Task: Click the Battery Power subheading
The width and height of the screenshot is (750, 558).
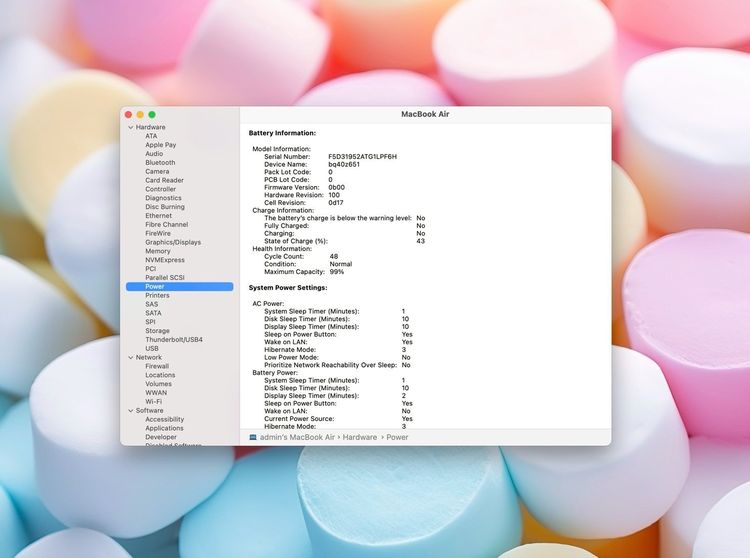Action: click(275, 373)
